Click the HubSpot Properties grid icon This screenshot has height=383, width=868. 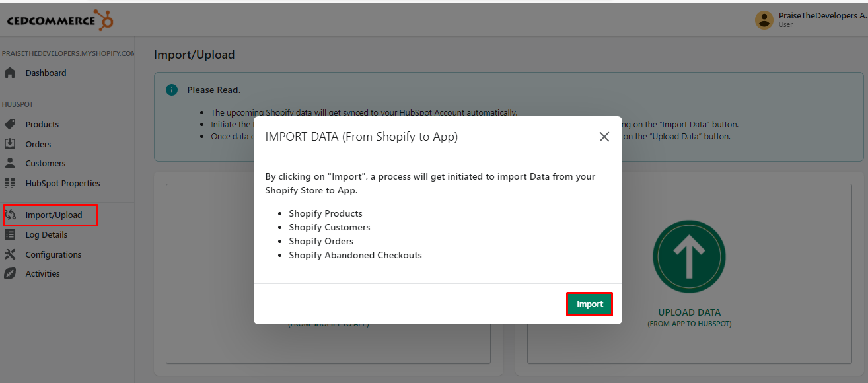tap(10, 184)
